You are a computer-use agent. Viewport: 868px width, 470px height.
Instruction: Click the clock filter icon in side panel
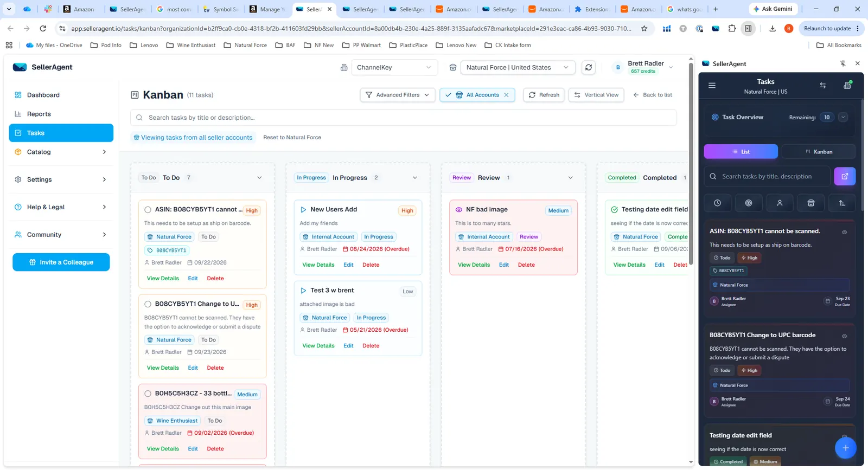coord(717,203)
